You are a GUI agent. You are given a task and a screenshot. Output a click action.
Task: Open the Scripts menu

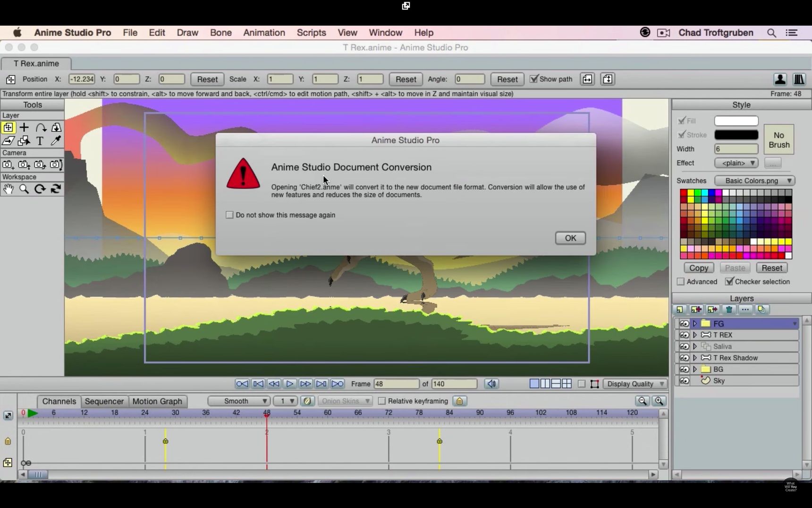point(311,33)
